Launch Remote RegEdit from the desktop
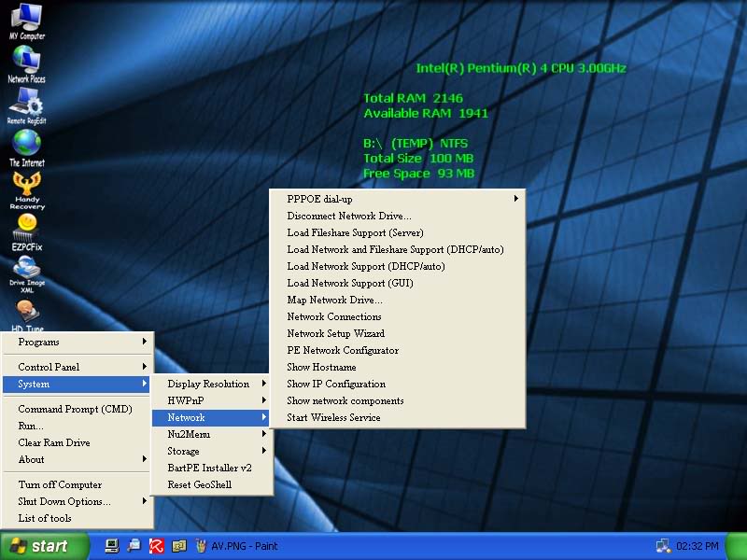The image size is (747, 560). [26, 102]
